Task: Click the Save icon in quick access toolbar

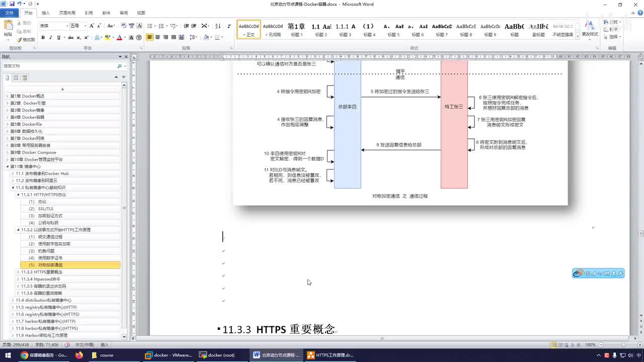Action: [12, 4]
